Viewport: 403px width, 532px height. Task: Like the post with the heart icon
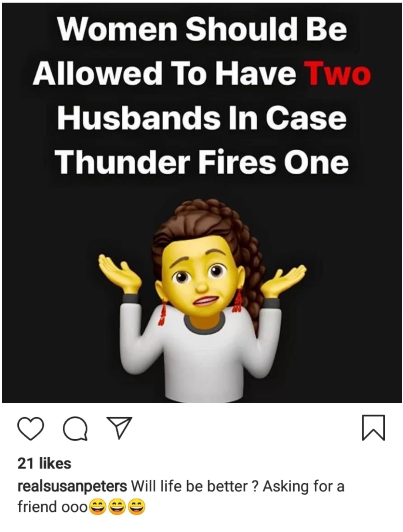coord(30,429)
